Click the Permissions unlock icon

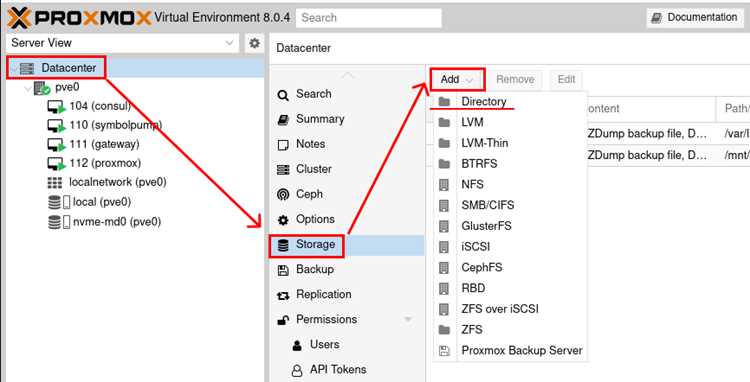pyautogui.click(x=283, y=320)
